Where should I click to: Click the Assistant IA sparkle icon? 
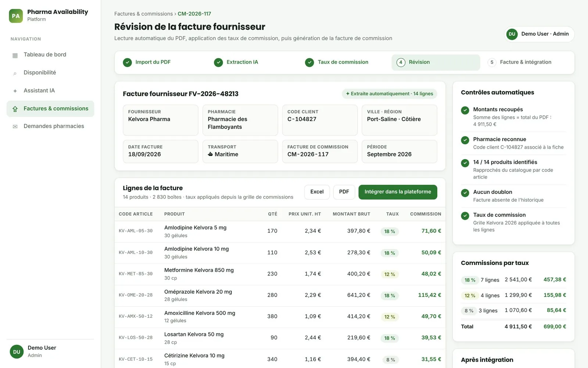pyautogui.click(x=15, y=91)
